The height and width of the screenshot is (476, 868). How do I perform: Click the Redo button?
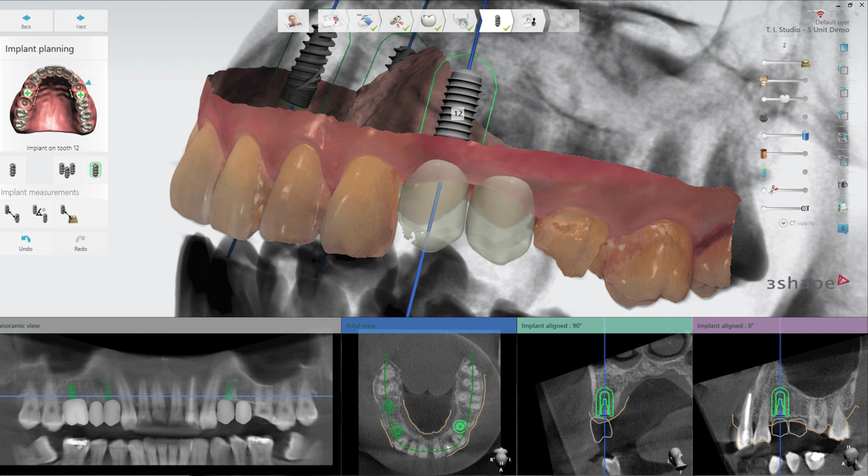pos(81,243)
